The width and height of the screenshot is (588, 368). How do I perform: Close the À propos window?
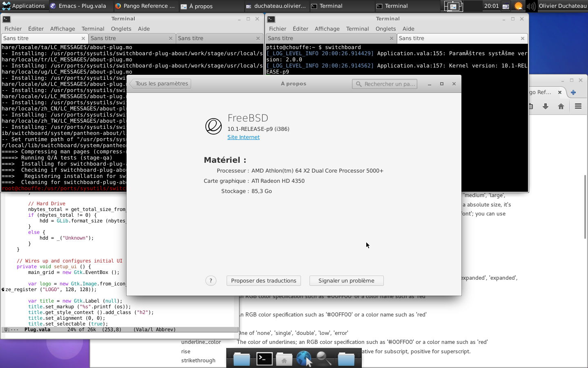pos(454,84)
